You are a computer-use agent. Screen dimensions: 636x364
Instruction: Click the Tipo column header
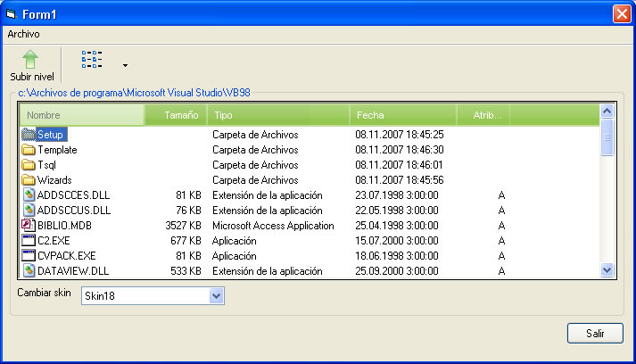[278, 115]
